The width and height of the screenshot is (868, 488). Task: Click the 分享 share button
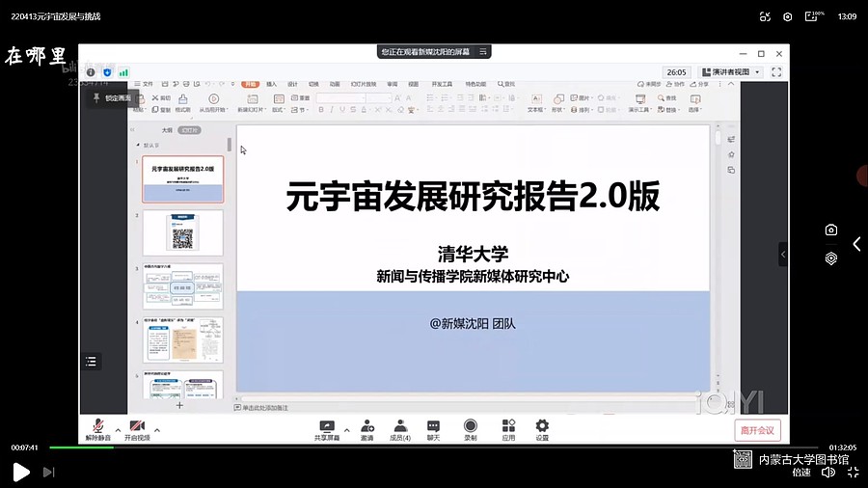pyautogui.click(x=699, y=84)
